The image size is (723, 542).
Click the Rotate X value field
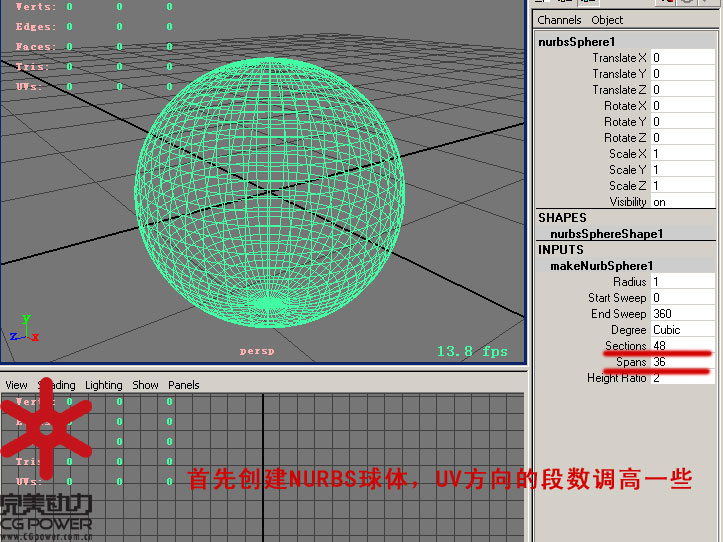[683, 106]
